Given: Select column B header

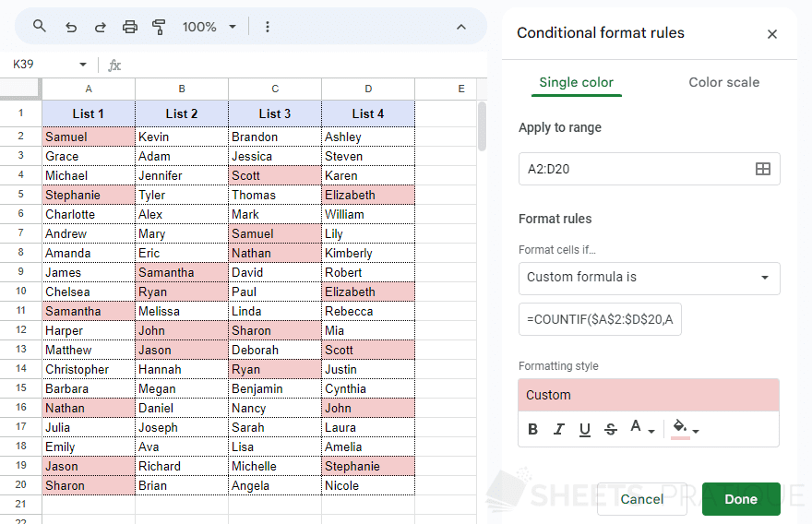Looking at the screenshot, I should coord(182,89).
